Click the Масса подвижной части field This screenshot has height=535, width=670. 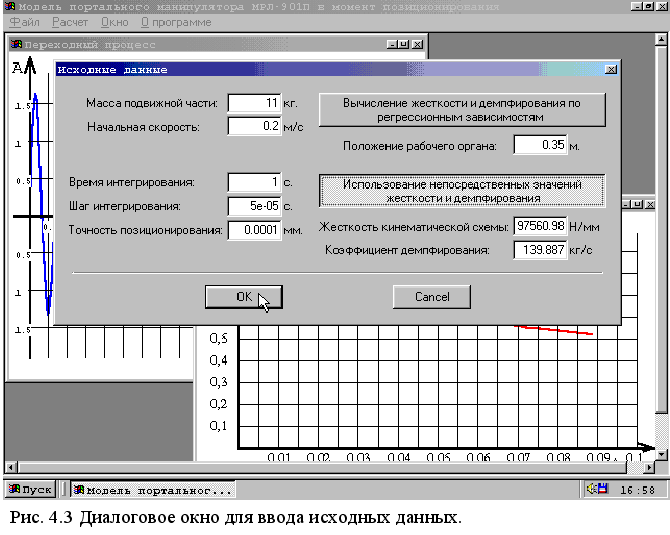(255, 103)
